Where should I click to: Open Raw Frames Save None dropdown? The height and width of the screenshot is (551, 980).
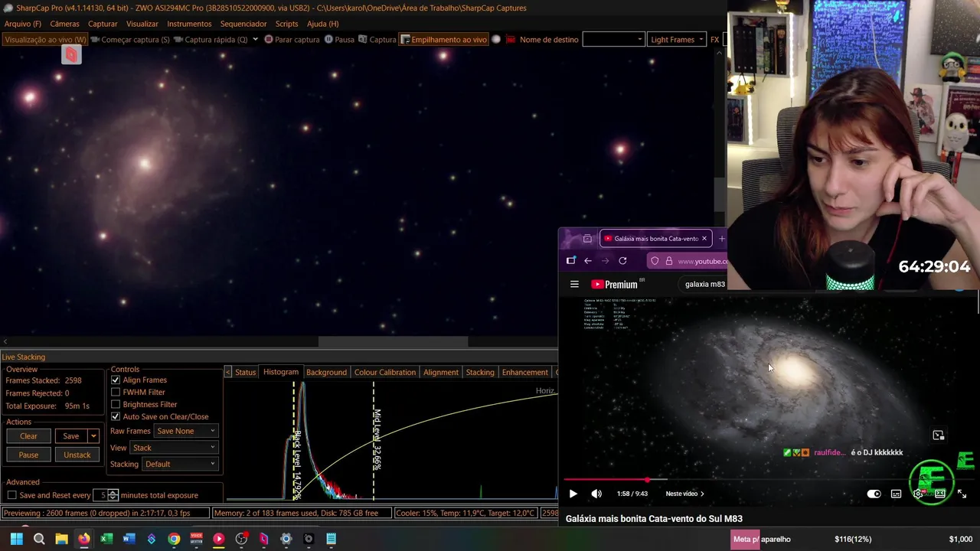[186, 431]
